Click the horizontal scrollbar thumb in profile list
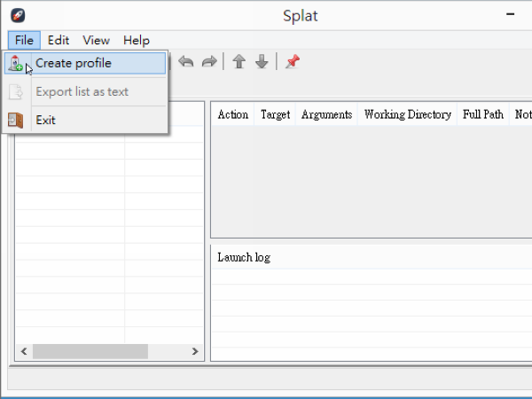The height and width of the screenshot is (399, 532). coord(90,351)
